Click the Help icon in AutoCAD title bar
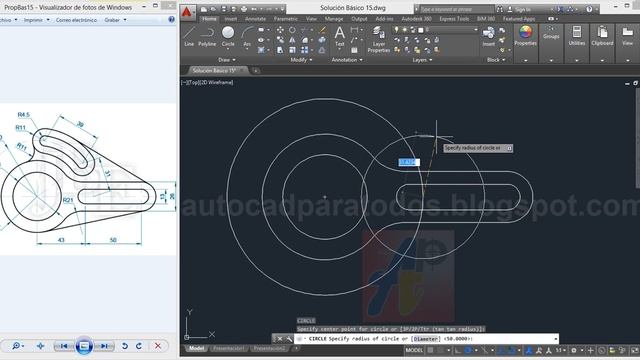 (589, 9)
